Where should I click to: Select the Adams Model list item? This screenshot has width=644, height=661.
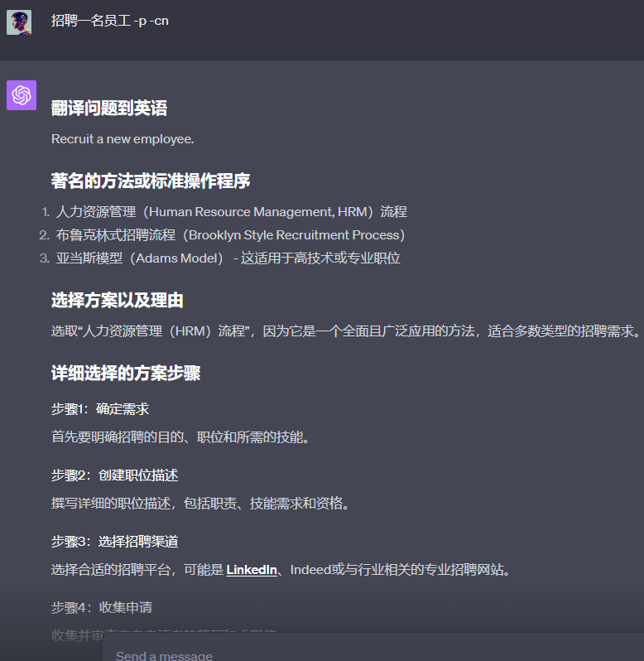pos(228,258)
